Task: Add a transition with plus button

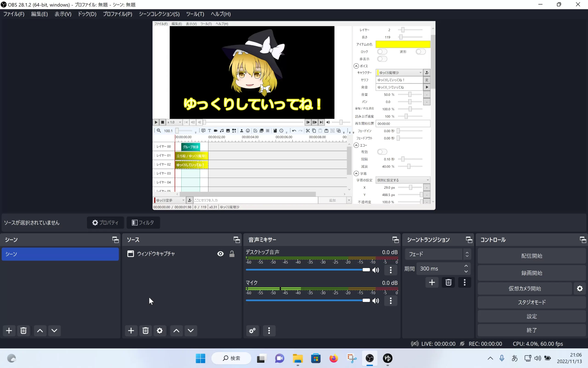Action: (432, 282)
